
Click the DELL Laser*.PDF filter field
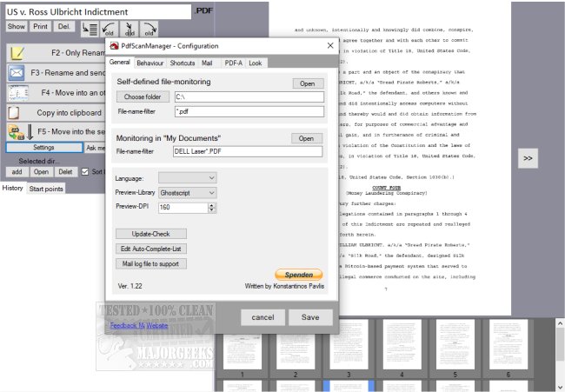(248, 151)
